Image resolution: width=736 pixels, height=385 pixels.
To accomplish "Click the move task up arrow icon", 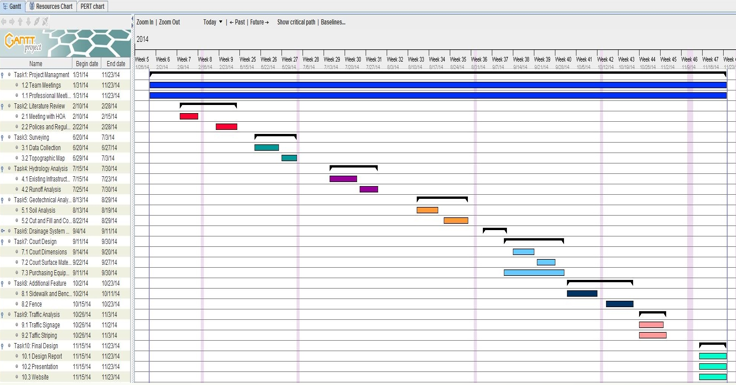I will (20, 22).
